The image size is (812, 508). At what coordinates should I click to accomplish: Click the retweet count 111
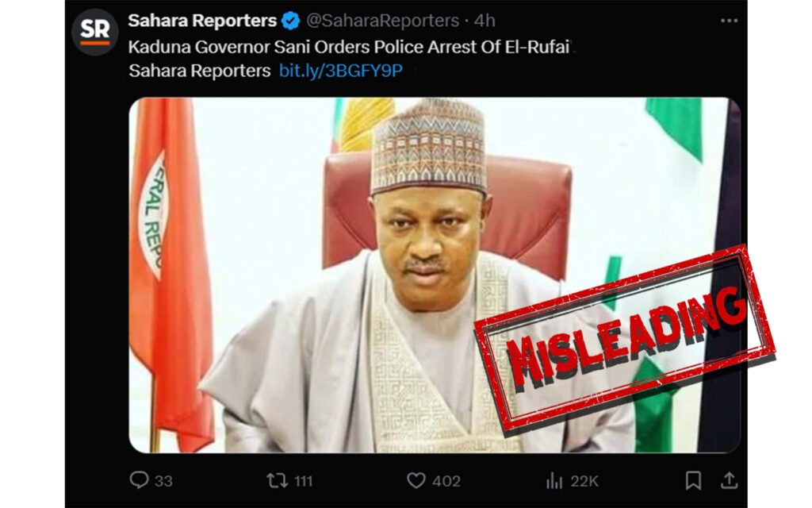tap(303, 481)
